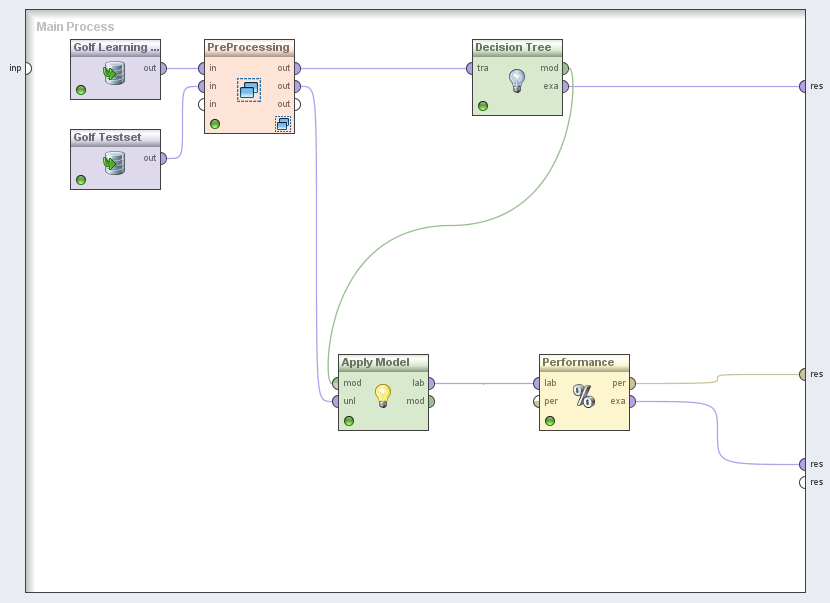The height and width of the screenshot is (603, 830).
Task: Click the Apply Model unl input port
Action: coord(334,401)
